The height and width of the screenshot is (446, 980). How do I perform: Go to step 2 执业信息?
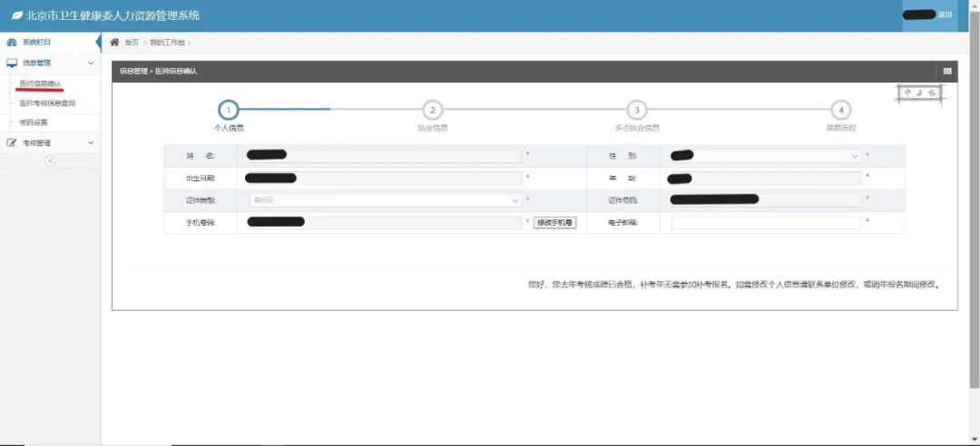(x=433, y=111)
